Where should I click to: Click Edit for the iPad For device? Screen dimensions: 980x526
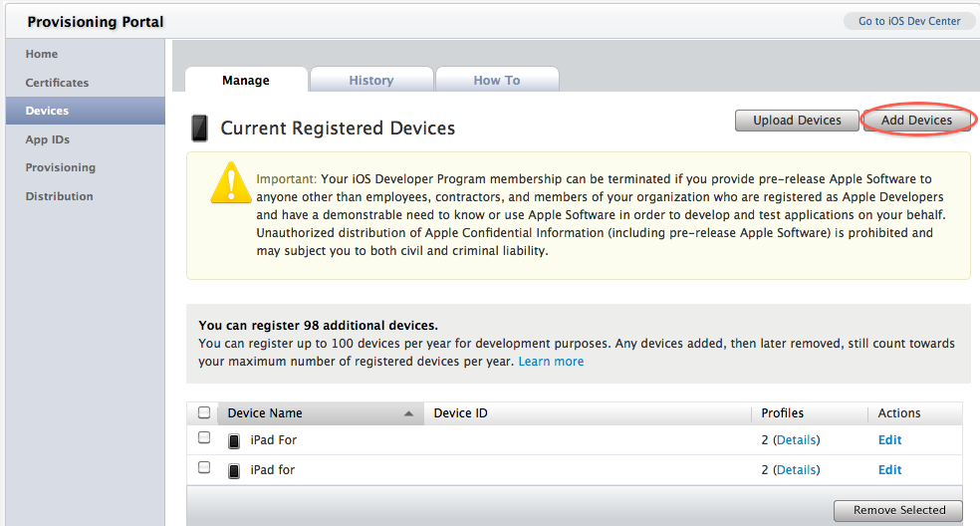click(889, 439)
